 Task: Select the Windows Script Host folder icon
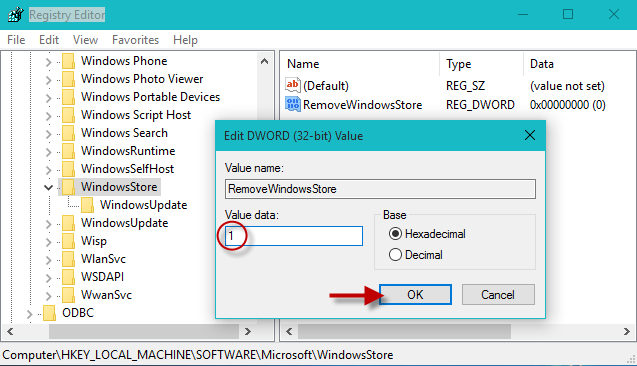(x=68, y=115)
